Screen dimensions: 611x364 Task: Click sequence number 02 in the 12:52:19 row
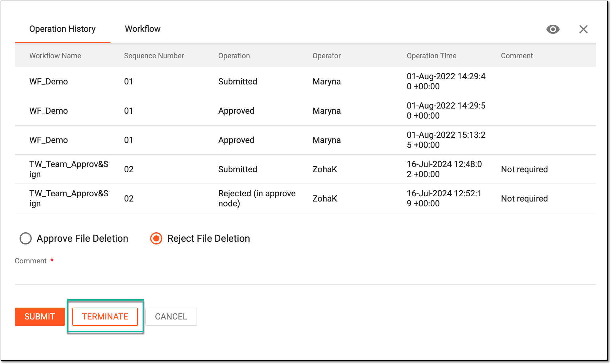129,198
